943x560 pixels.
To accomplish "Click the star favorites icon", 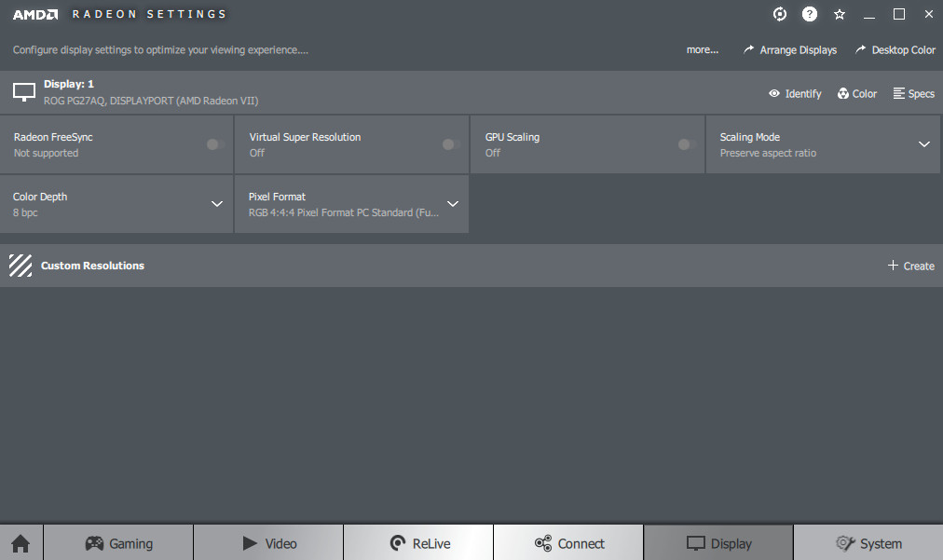I will pos(840,14).
